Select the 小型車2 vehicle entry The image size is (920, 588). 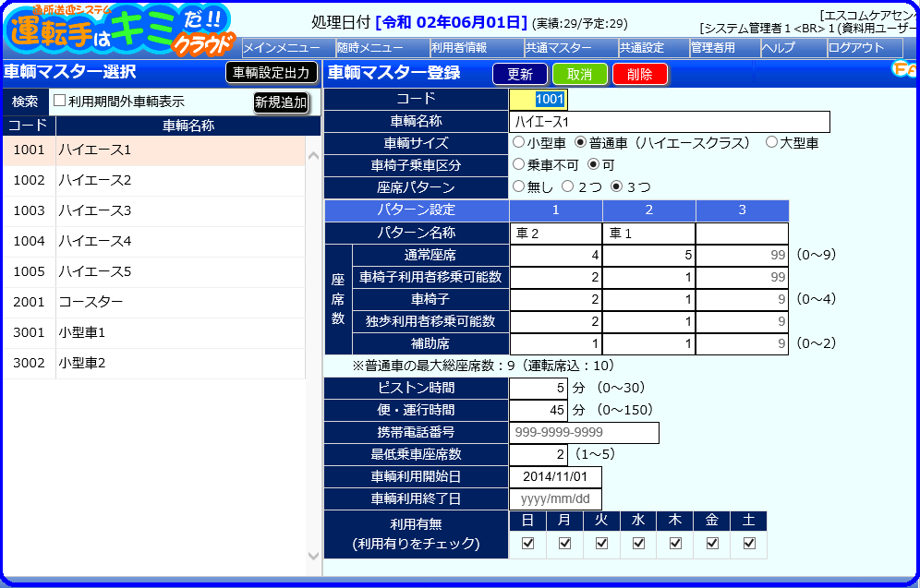click(x=154, y=363)
